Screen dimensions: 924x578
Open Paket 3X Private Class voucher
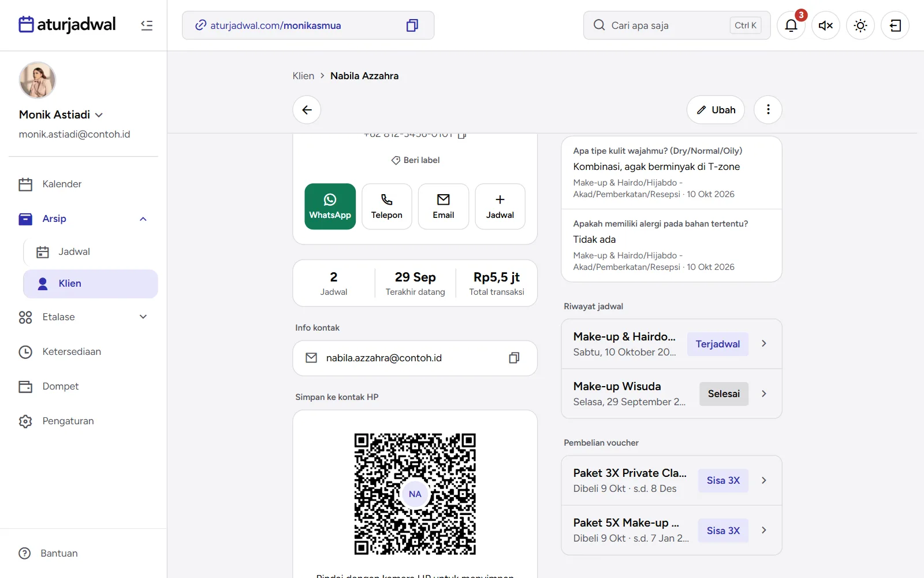[672, 480]
